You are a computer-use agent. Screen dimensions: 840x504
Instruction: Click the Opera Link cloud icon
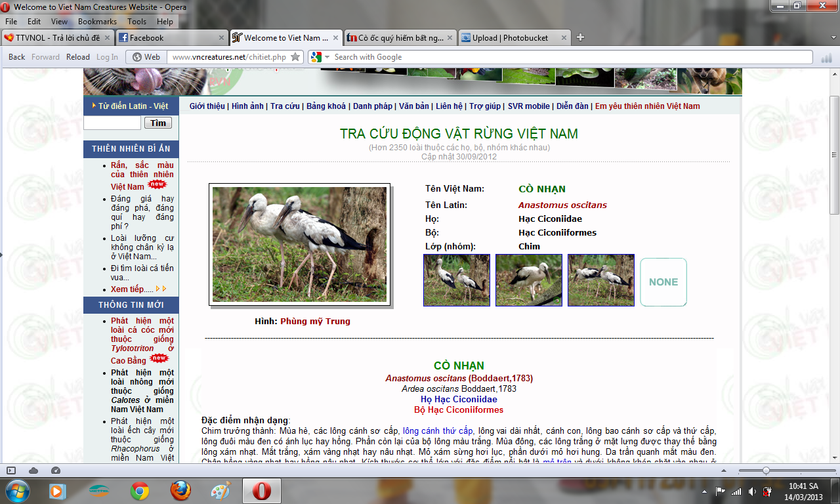point(33,471)
